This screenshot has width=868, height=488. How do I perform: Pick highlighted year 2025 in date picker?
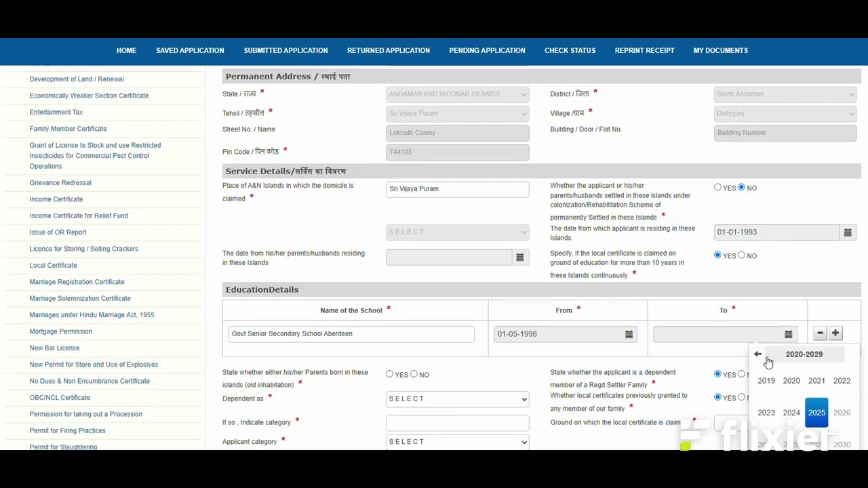pos(816,413)
